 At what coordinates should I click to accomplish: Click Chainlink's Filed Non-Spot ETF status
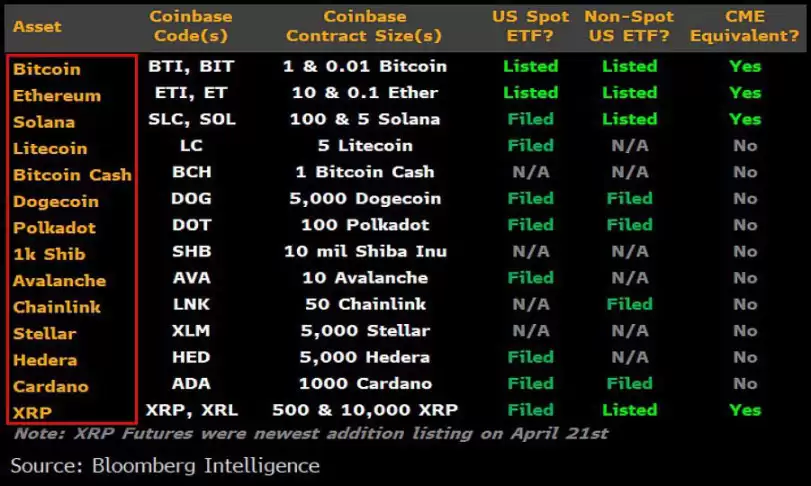coord(629,304)
